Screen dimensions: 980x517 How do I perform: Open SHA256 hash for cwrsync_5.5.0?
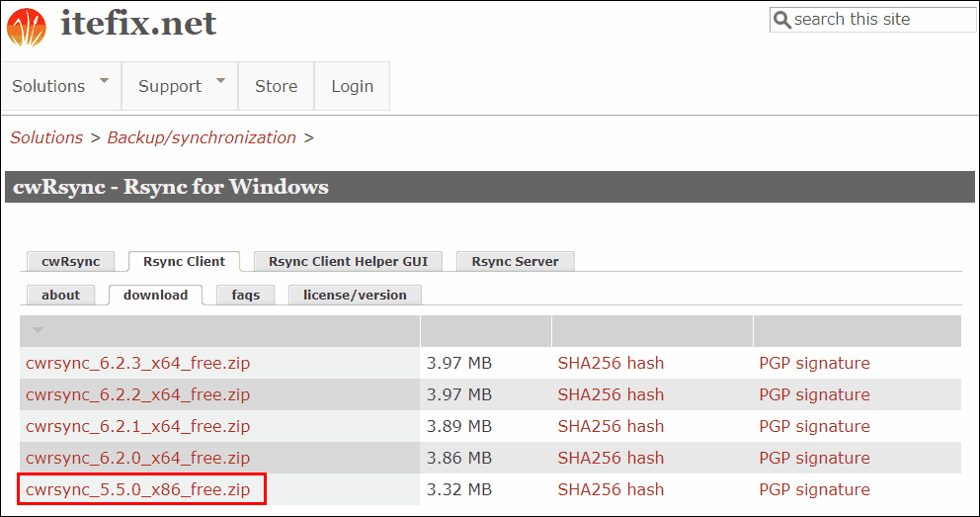pos(611,489)
